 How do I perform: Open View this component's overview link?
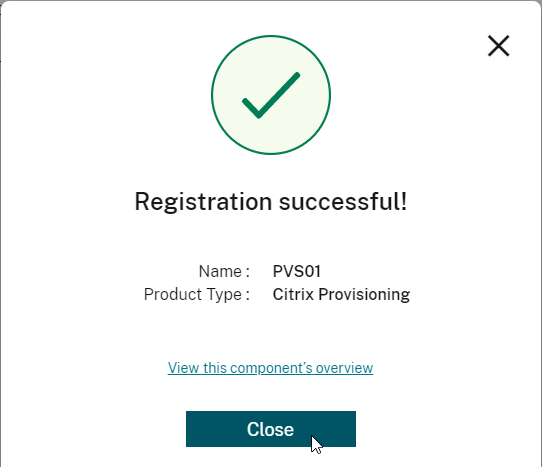(270, 368)
